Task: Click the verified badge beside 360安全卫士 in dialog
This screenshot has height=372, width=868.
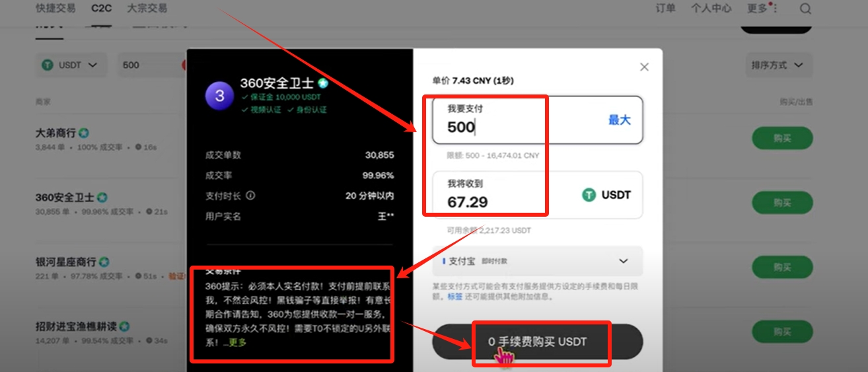Action: point(323,83)
